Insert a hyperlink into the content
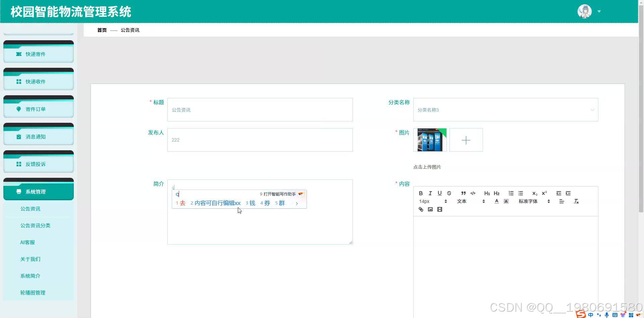This screenshot has width=644, height=318. coord(421,209)
